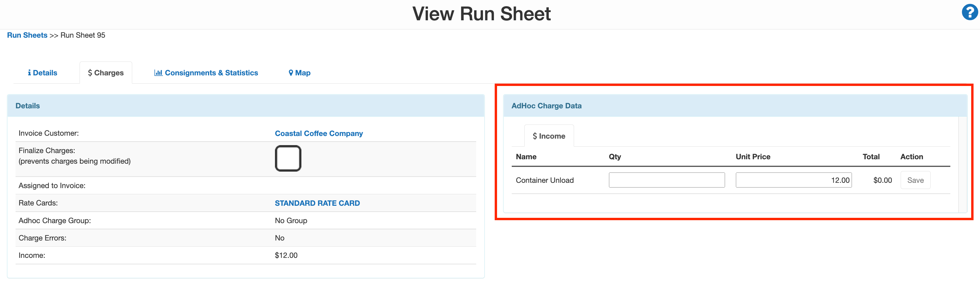This screenshot has height=282, width=980.
Task: Open the blue help question mark icon
Action: 969,12
